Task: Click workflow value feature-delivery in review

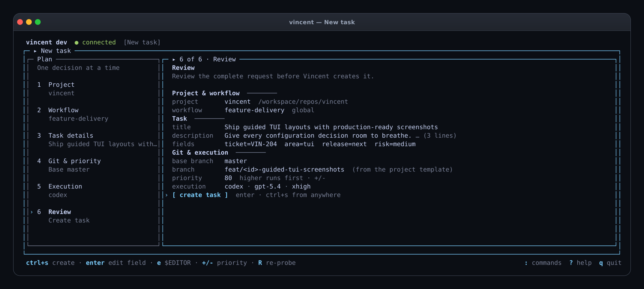Action: tap(254, 110)
